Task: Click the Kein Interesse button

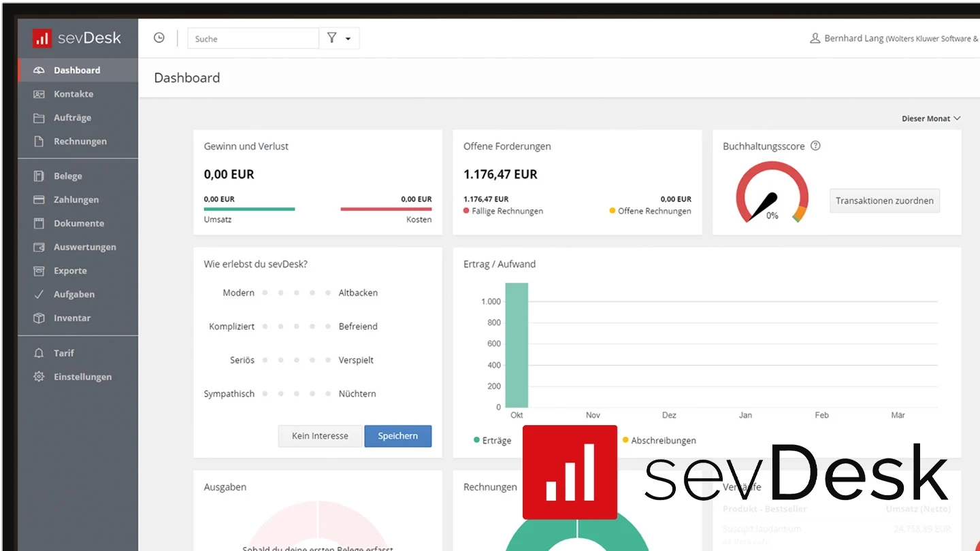Action: (x=320, y=436)
